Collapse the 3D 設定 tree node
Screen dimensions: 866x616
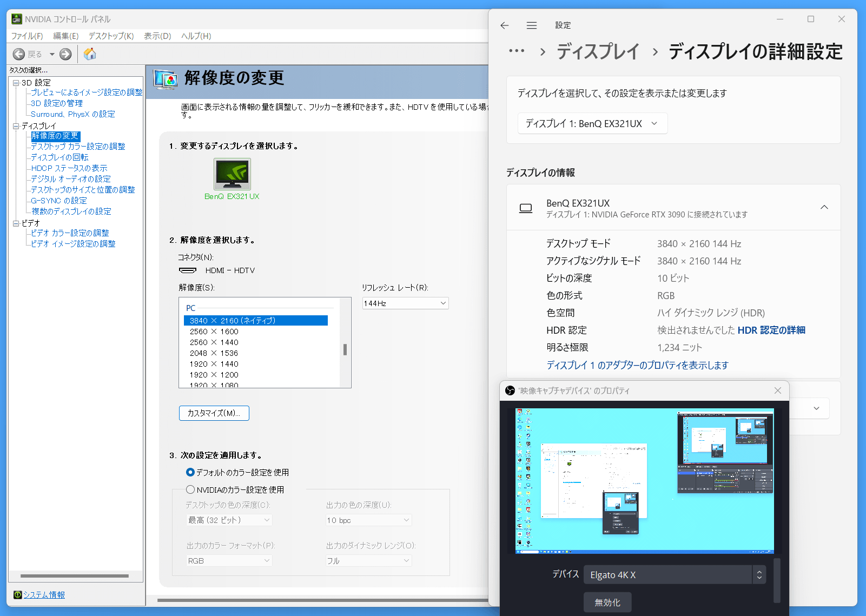[16, 83]
